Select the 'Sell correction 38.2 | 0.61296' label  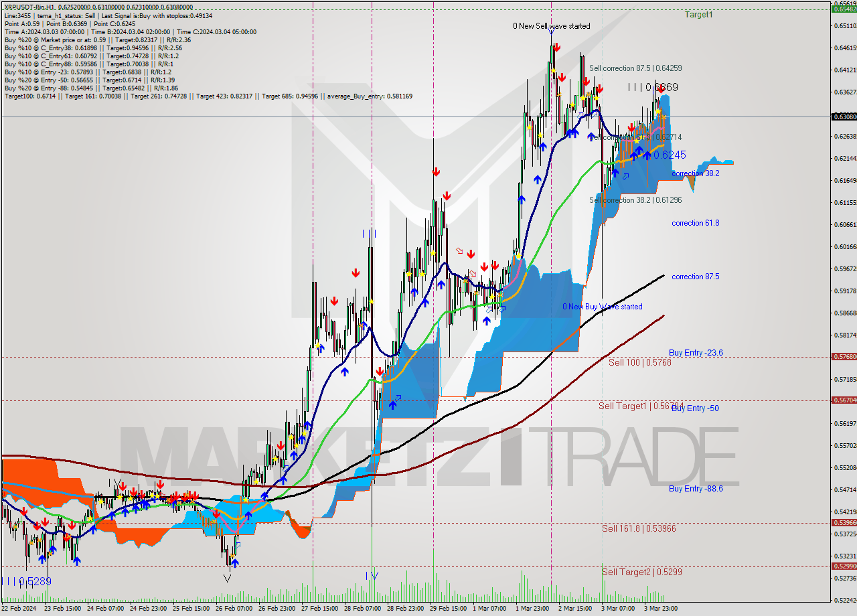[x=635, y=200]
